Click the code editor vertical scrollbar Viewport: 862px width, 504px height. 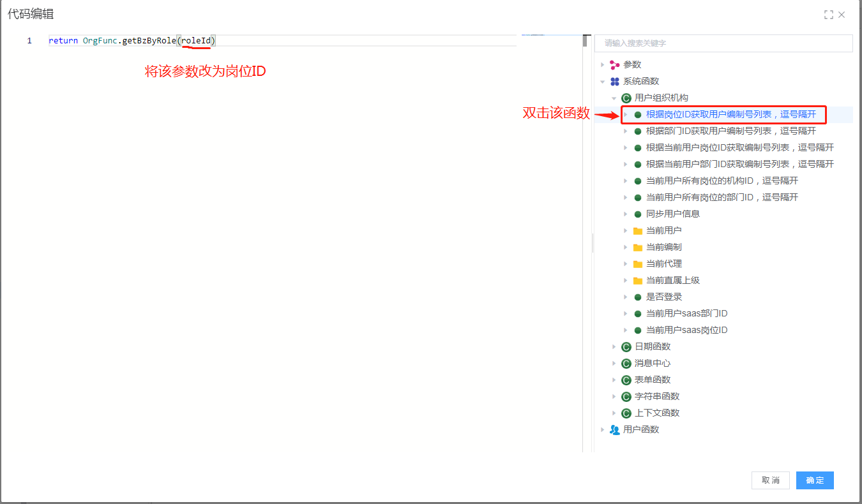(x=585, y=41)
